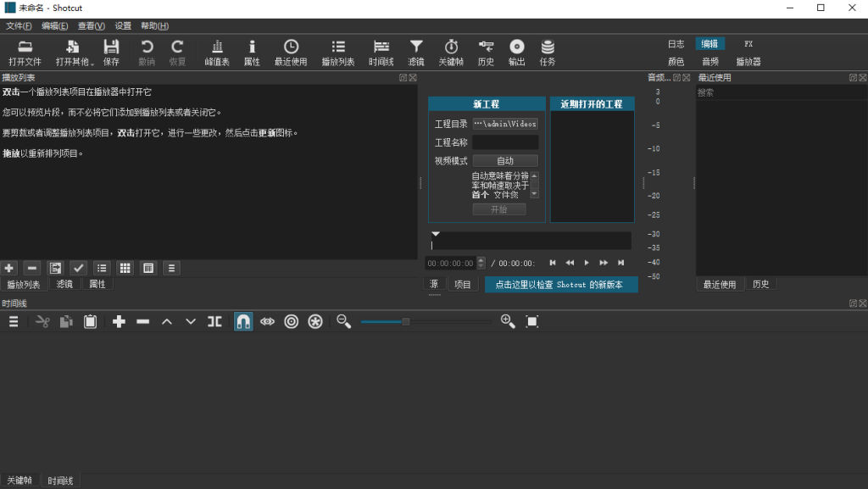868x489 pixels.
Task: Toggle scrub-while-dragging in the timeline toolbar
Action: click(x=267, y=321)
